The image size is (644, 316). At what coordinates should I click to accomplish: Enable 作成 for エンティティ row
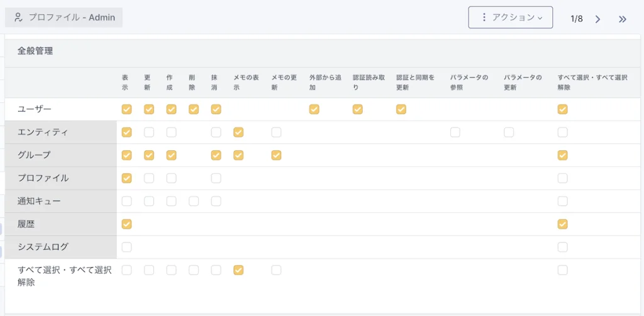coord(171,132)
